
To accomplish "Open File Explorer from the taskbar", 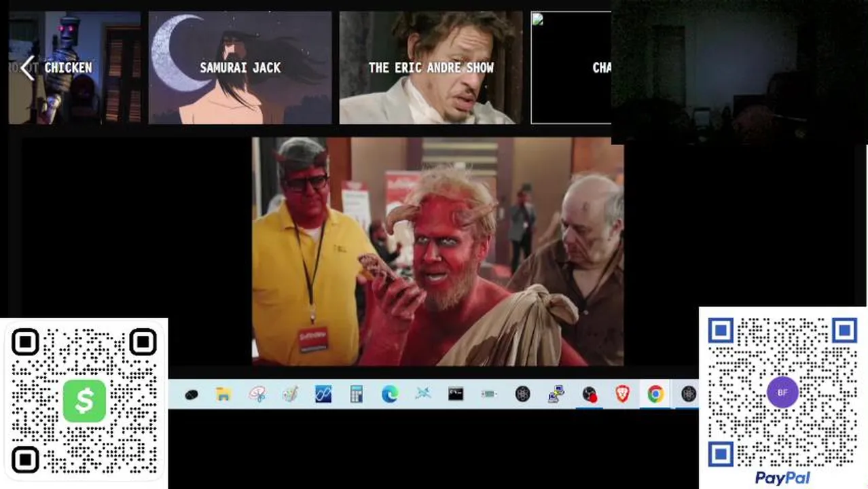I will (223, 394).
